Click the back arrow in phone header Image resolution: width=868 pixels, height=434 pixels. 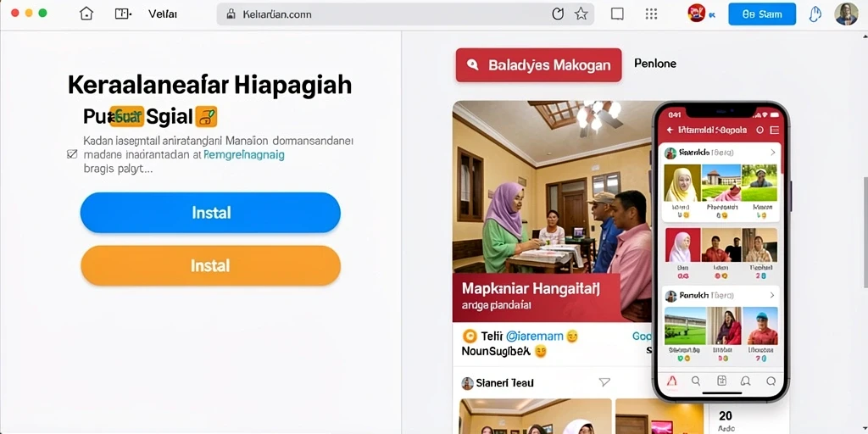click(670, 130)
